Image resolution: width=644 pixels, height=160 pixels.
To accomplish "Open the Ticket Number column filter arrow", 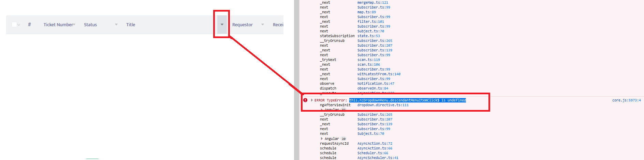I will click(x=74, y=25).
